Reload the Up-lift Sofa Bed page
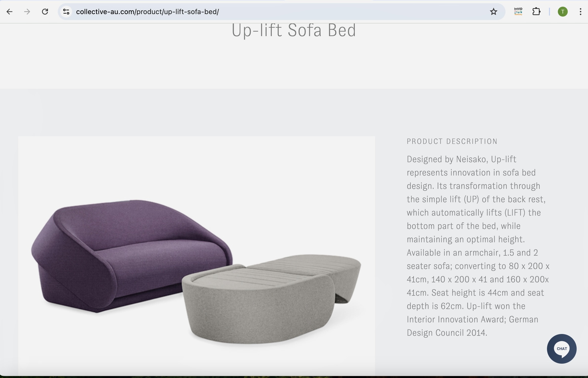 [45, 12]
